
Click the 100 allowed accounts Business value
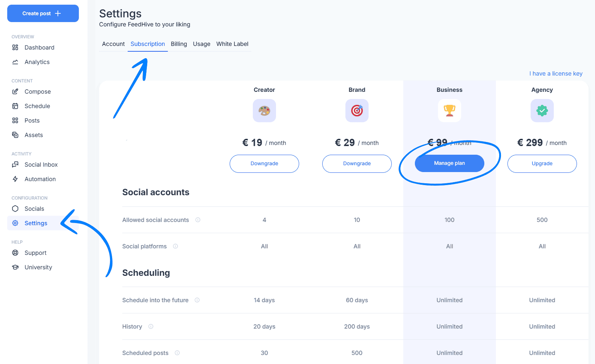click(x=450, y=220)
